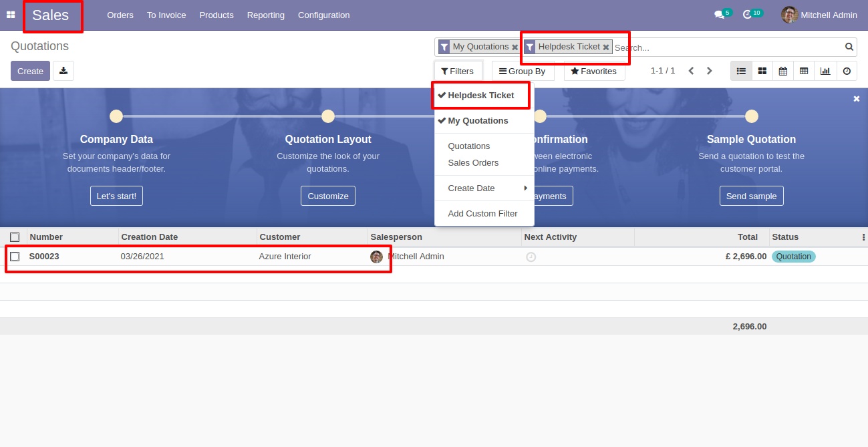Image resolution: width=868 pixels, height=447 pixels.
Task: Click the download export icon button
Action: (63, 71)
